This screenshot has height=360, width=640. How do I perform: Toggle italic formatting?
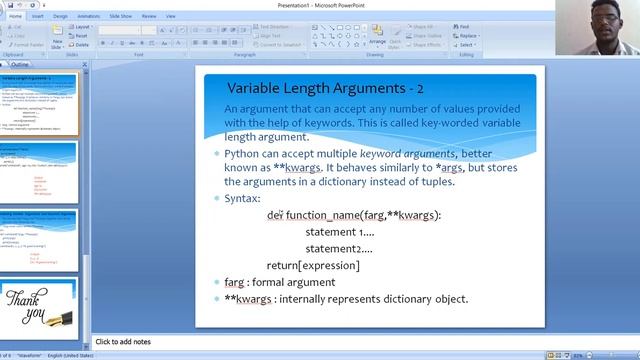[112, 43]
